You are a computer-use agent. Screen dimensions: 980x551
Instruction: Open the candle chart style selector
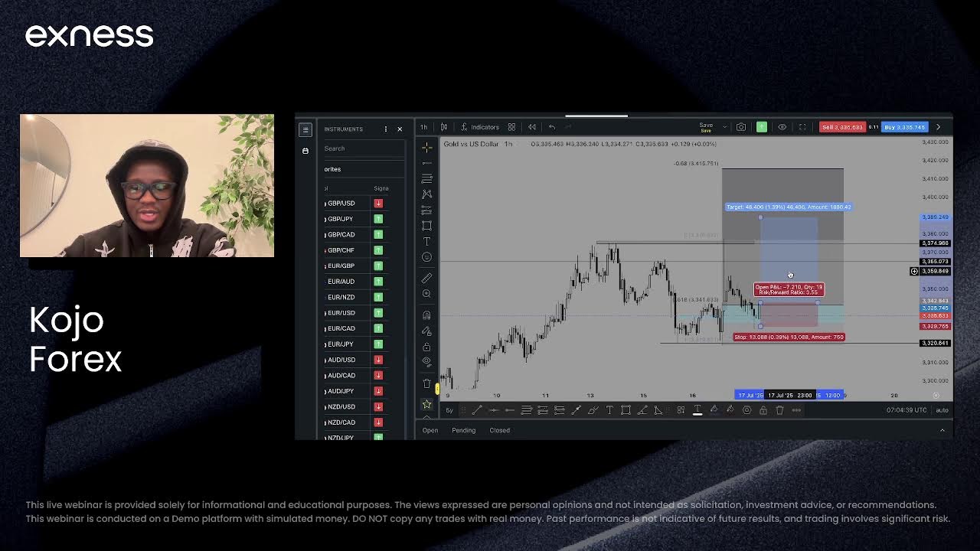[x=444, y=127]
